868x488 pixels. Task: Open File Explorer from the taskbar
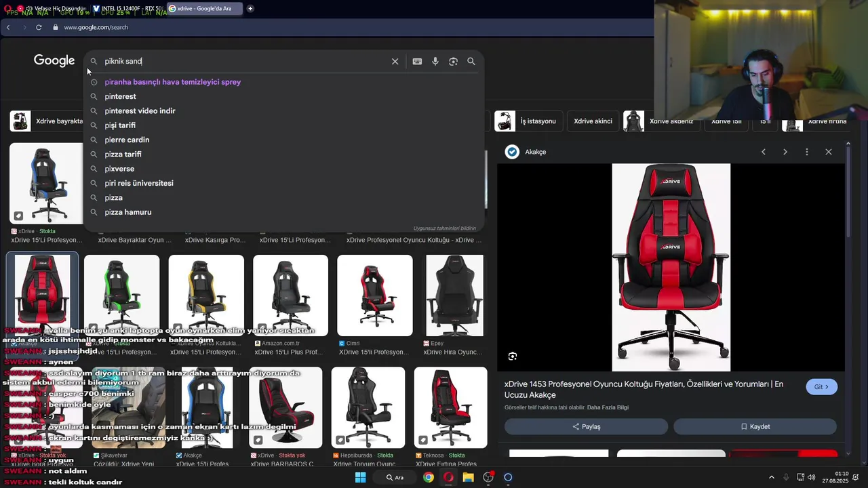tap(468, 477)
